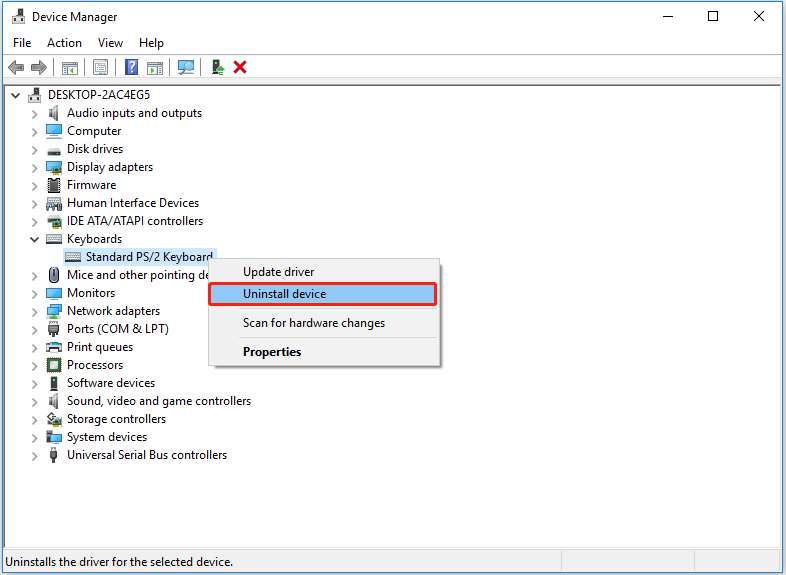This screenshot has height=575, width=786.
Task: Open Help via the blue question mark icon
Action: tap(131, 67)
